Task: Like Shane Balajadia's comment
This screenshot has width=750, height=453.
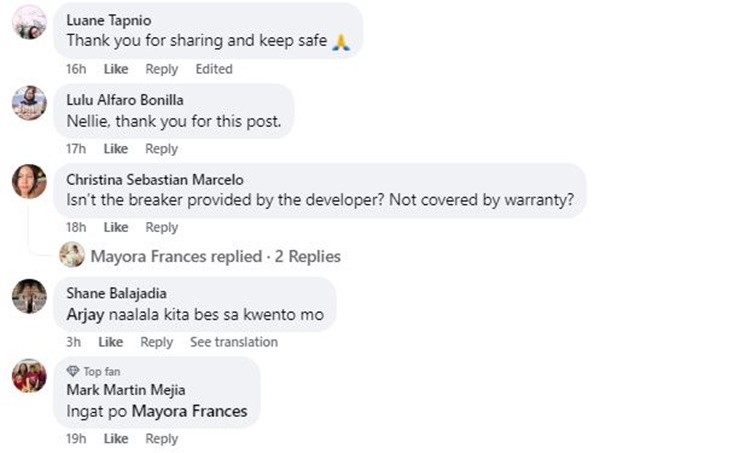Action: tap(110, 342)
